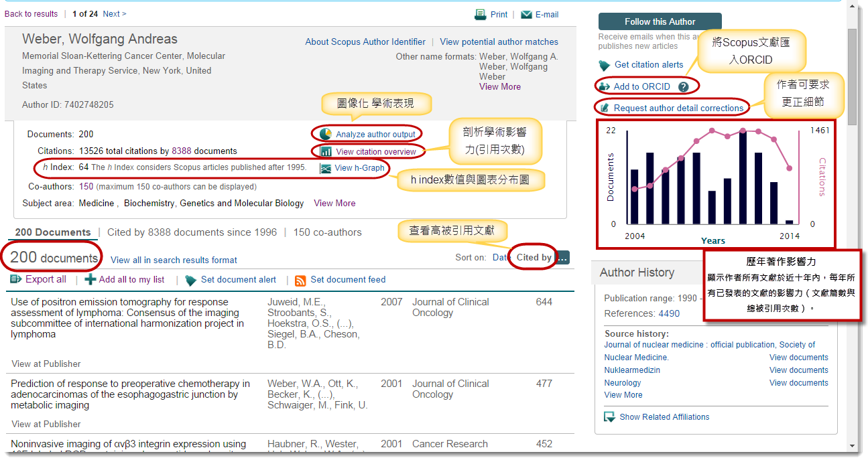Click the orange RSS feed icon
The height and width of the screenshot is (462, 868).
click(300, 280)
